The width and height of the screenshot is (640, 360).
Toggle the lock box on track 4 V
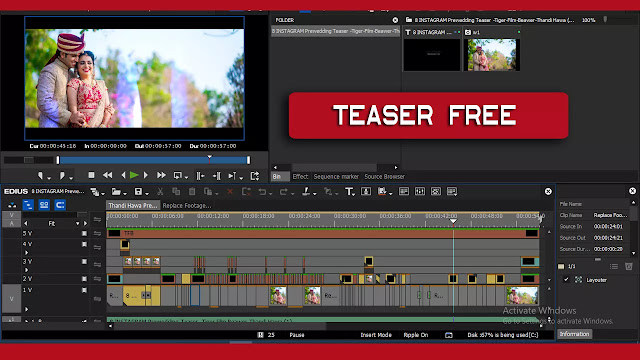(x=84, y=244)
